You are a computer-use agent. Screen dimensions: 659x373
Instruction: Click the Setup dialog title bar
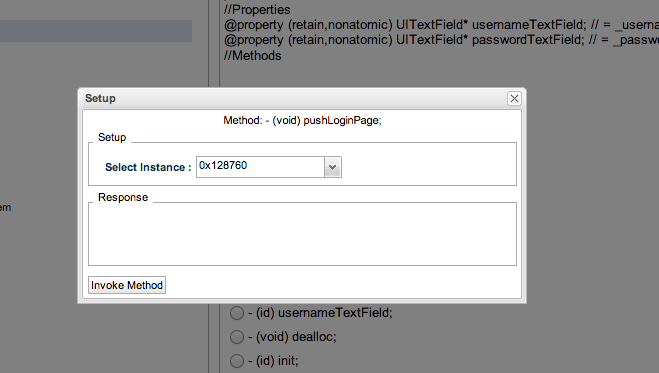tap(294, 99)
